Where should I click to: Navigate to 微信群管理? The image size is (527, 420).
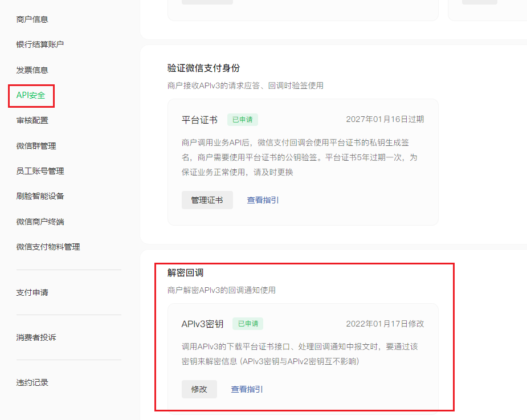point(36,146)
